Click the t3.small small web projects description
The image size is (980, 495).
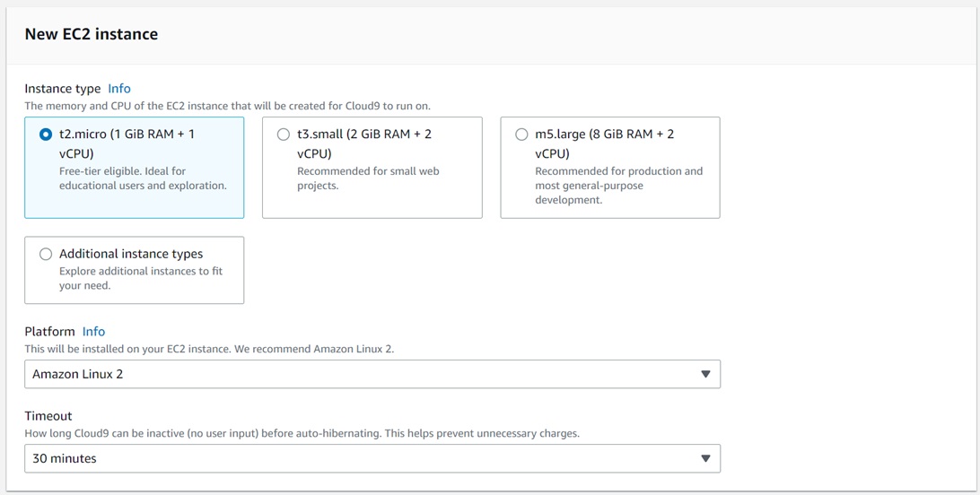pyautogui.click(x=368, y=178)
